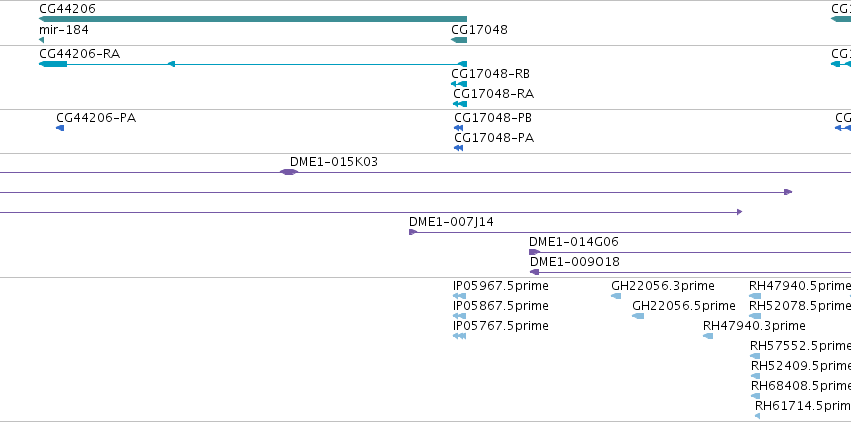
Task: Open the CG44206-RA label
Action: pyautogui.click(x=79, y=54)
